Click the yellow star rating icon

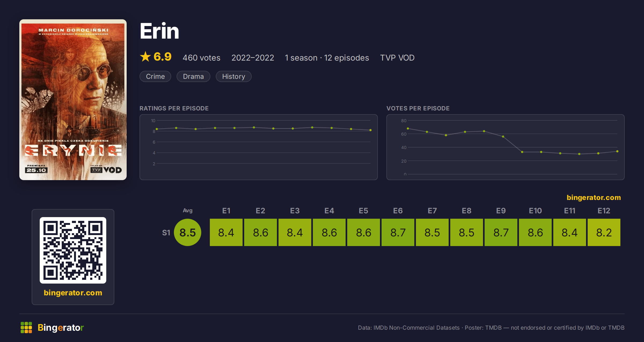tap(145, 57)
